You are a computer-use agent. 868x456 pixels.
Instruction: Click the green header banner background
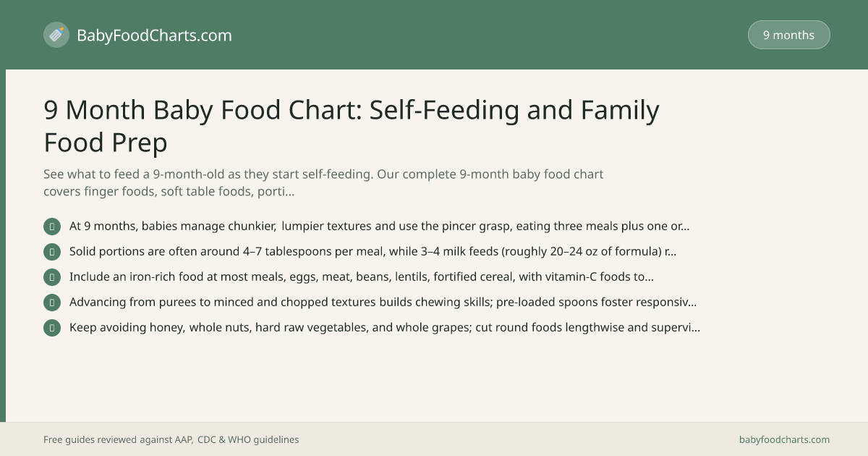[434, 35]
